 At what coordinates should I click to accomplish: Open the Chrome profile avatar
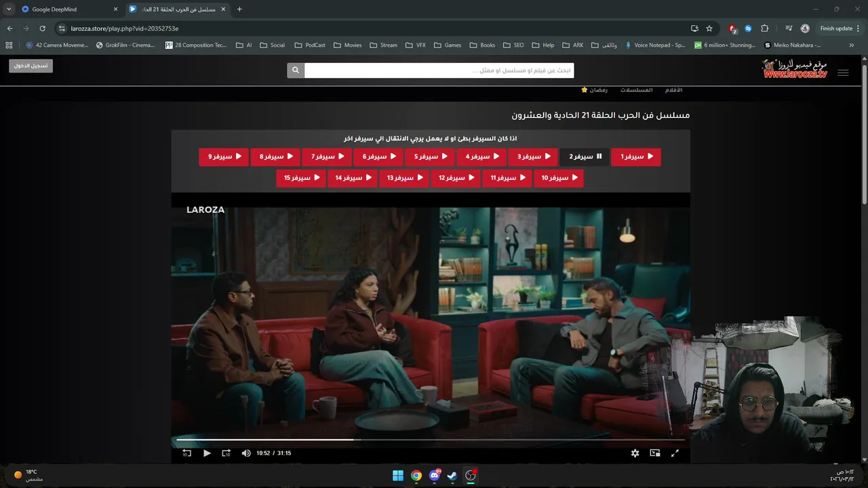tap(805, 28)
